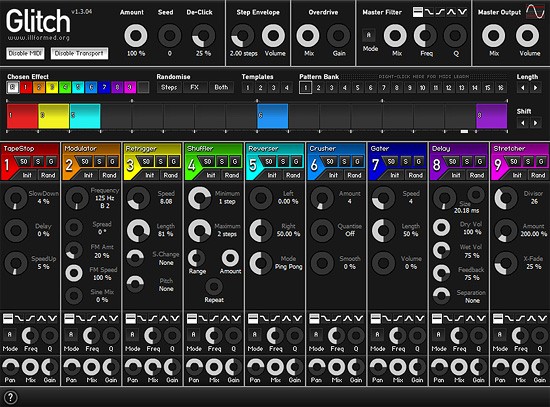Select Pattern Bank slot 2

pyautogui.click(x=318, y=88)
